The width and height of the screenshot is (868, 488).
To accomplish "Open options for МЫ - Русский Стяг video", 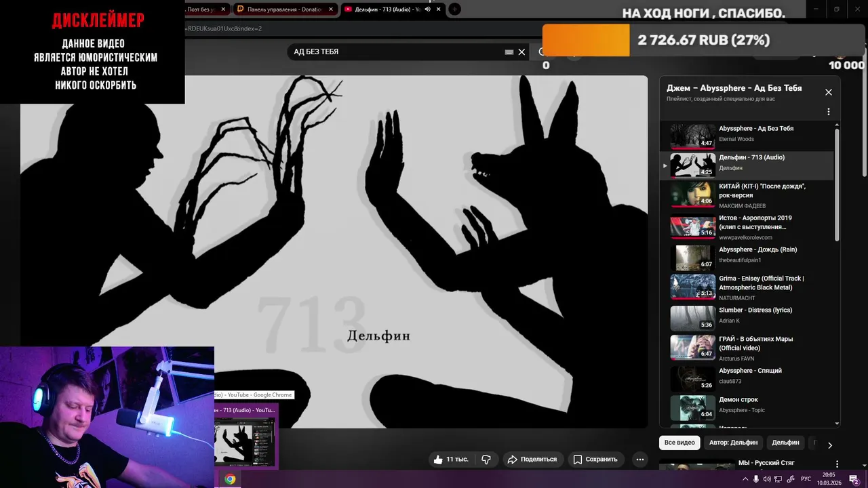I will coord(837,464).
